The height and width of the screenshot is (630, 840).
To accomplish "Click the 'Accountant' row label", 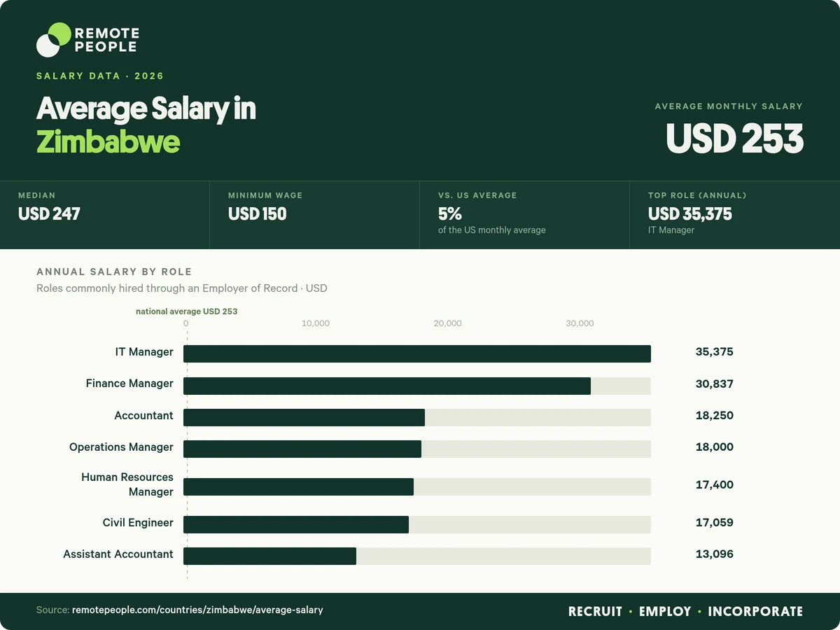I will [x=143, y=416].
